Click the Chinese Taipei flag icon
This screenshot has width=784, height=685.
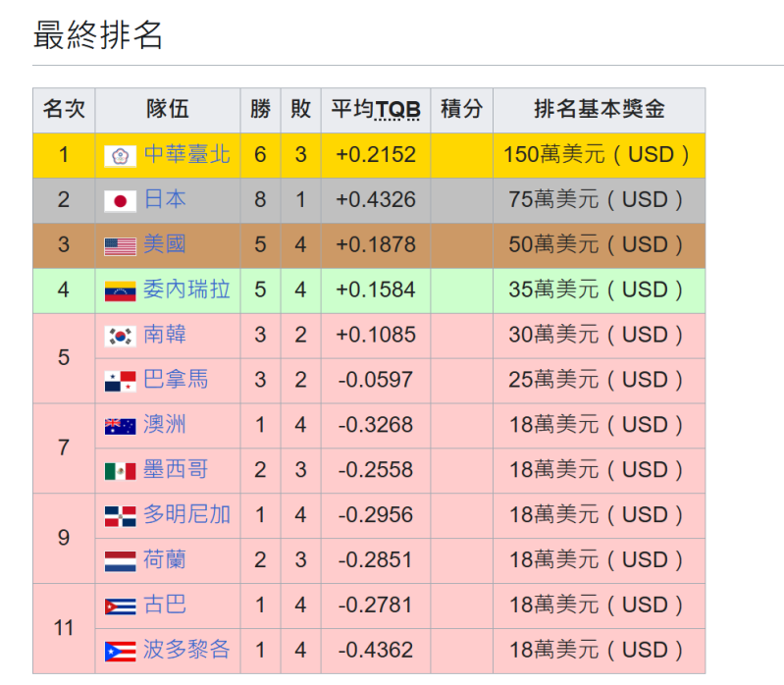(120, 156)
